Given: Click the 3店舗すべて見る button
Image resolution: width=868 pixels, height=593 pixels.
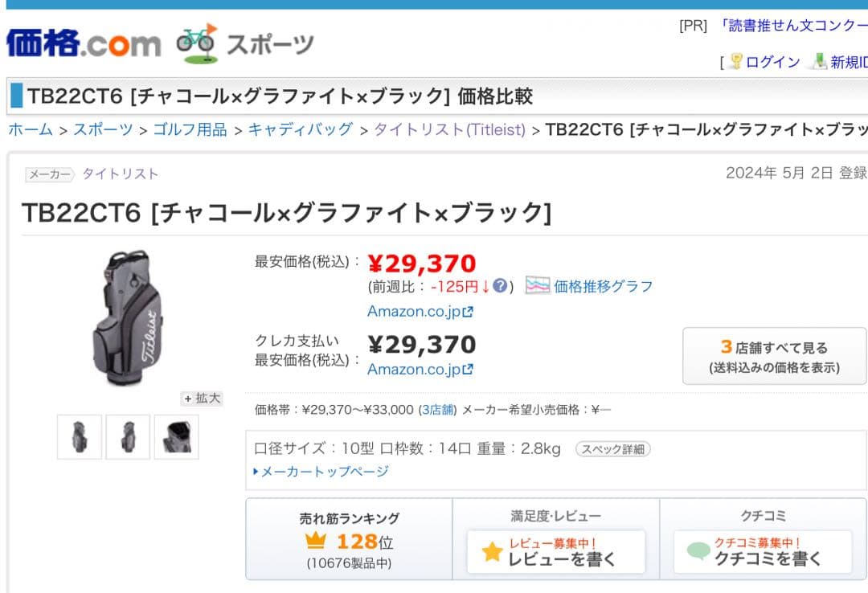Looking at the screenshot, I should tap(773, 355).
